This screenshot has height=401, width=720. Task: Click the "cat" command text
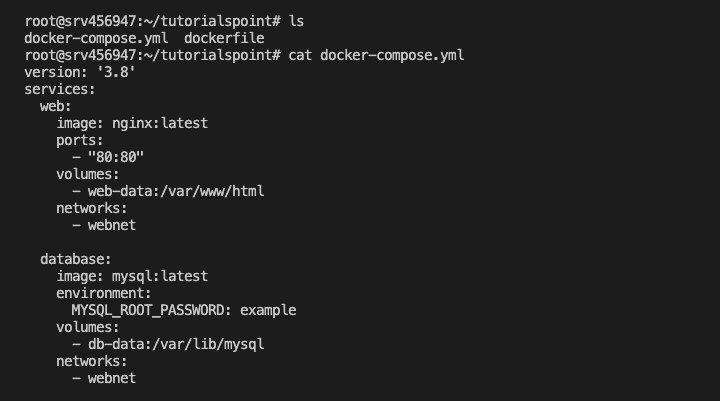point(300,54)
